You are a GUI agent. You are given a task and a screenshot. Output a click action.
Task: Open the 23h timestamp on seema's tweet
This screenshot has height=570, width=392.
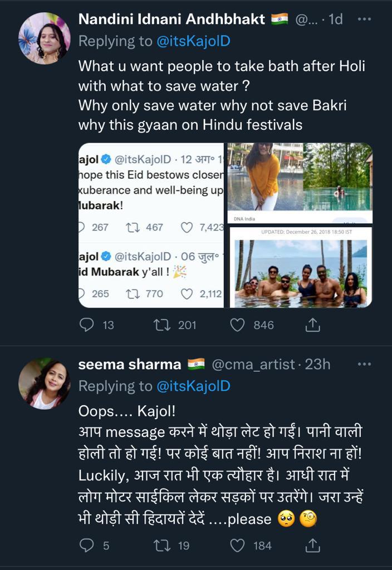pos(317,364)
